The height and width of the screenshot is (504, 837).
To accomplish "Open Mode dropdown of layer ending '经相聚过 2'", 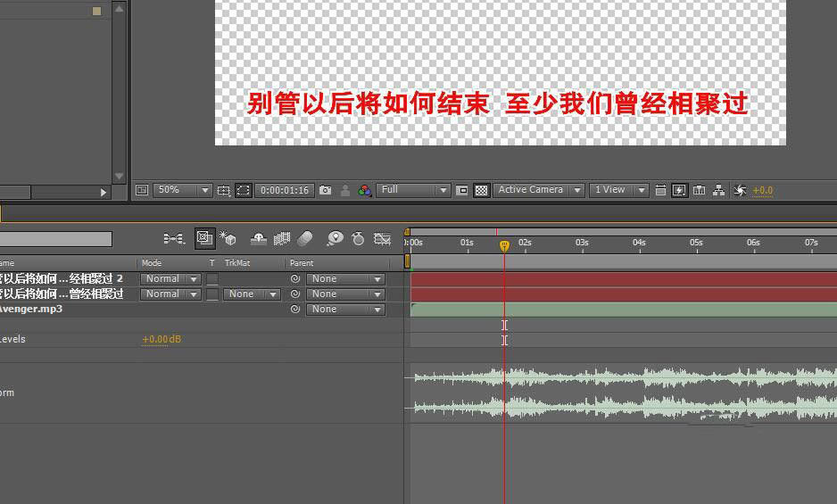I will 170,278.
